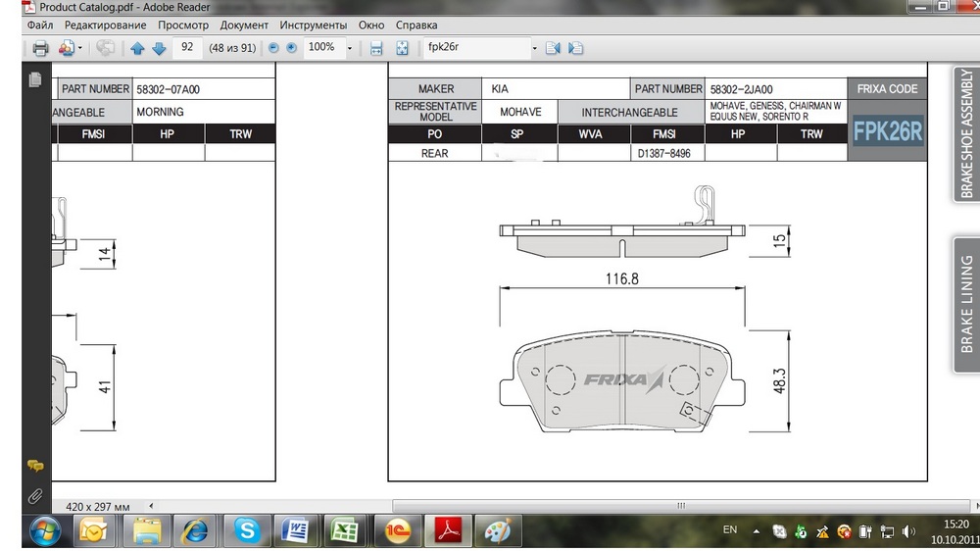This screenshot has width=980, height=551.
Task: Expand the share/collaborate icon dropdown arrow
Action: (x=80, y=48)
